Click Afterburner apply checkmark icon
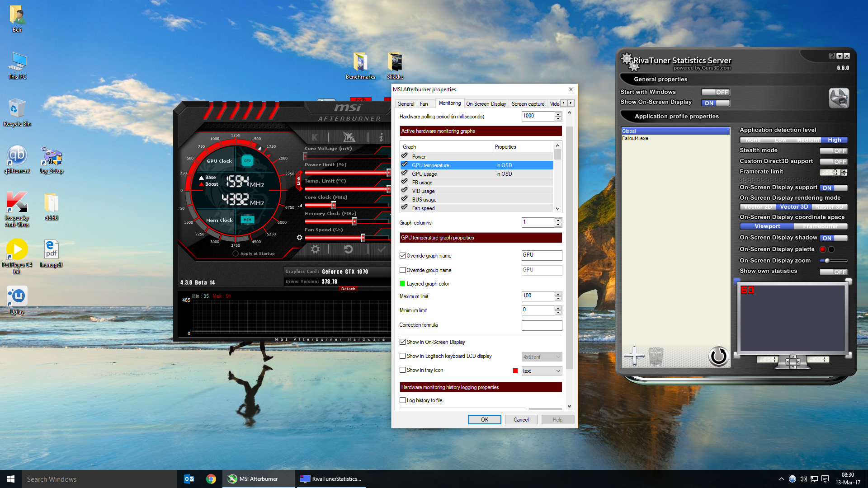 [x=382, y=249]
